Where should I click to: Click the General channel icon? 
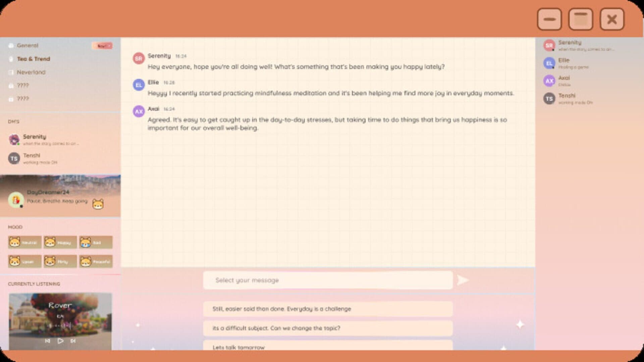pyautogui.click(x=11, y=45)
